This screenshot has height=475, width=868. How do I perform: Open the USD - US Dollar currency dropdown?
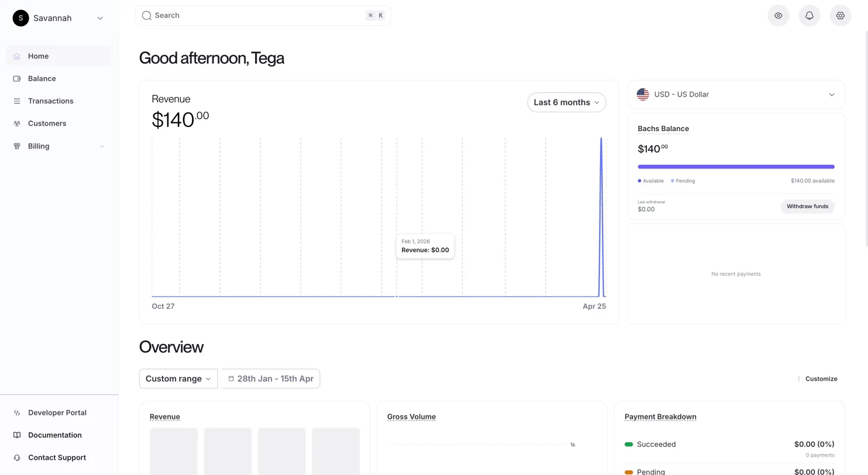click(x=736, y=94)
